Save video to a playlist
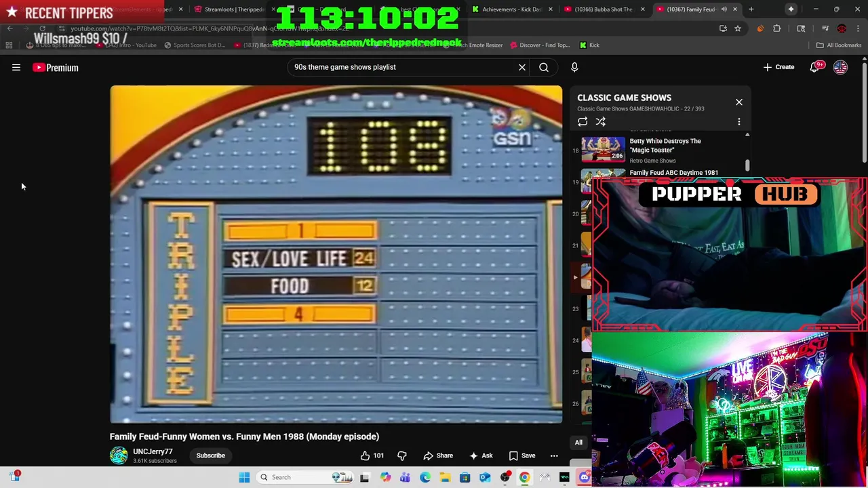The height and width of the screenshot is (488, 868). click(522, 455)
